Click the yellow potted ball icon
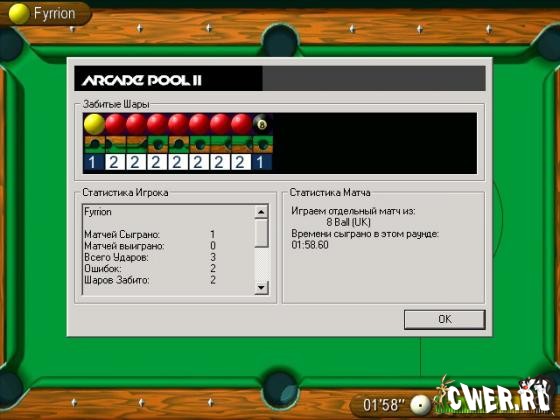The image size is (560, 420). click(x=94, y=124)
